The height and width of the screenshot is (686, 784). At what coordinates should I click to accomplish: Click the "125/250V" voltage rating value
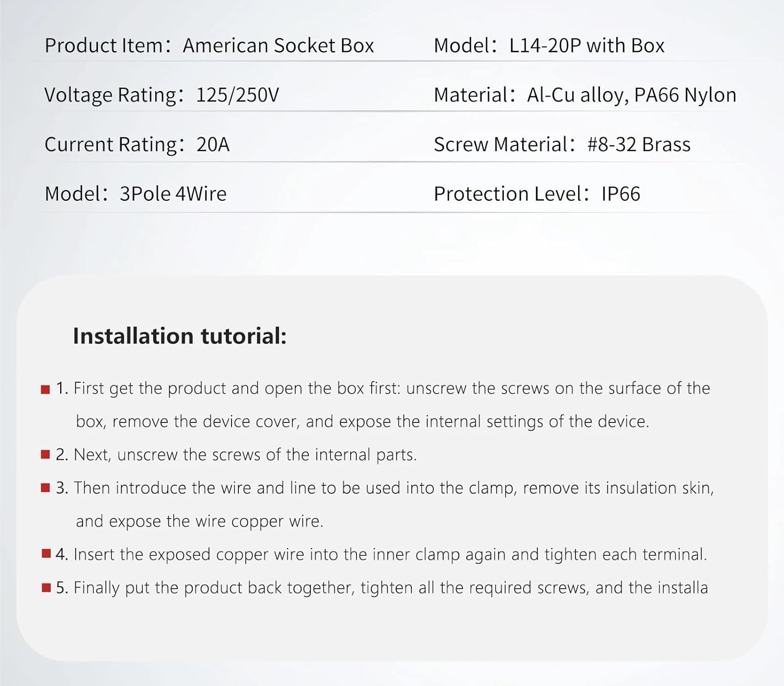237,95
